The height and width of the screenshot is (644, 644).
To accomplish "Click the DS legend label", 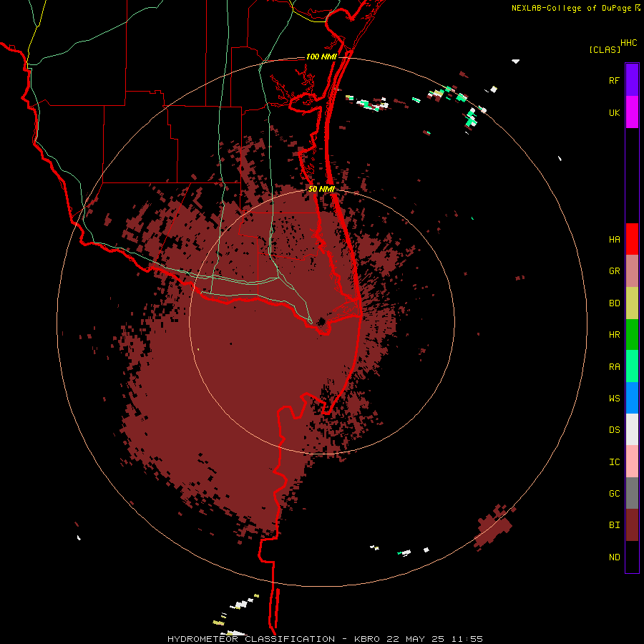I will point(614,430).
